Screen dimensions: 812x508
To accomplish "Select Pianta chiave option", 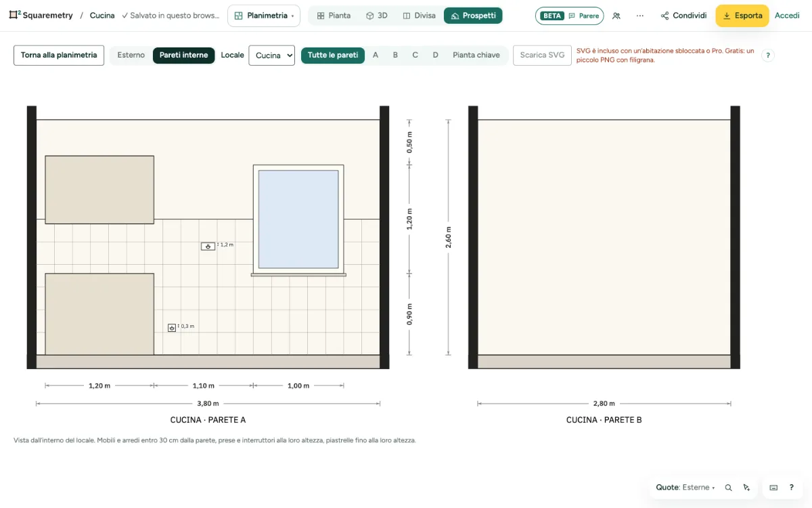I will click(x=476, y=56).
